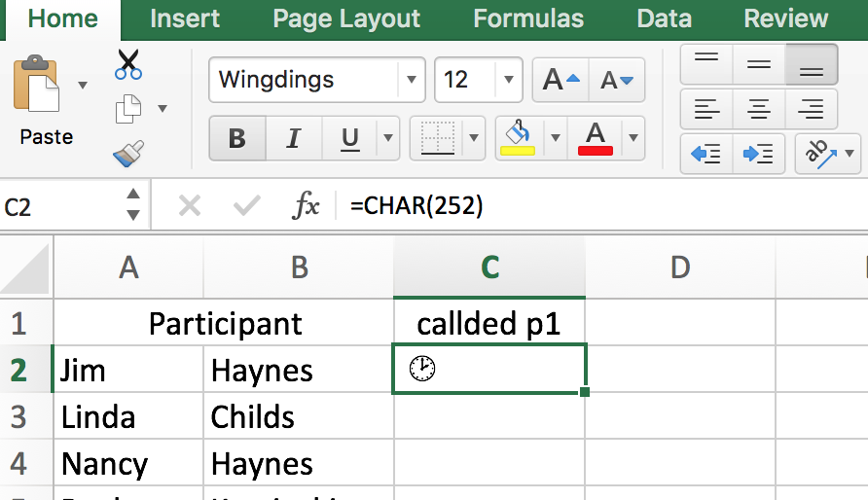Viewport: 868px width, 500px height.
Task: Select column D header
Action: (x=680, y=268)
